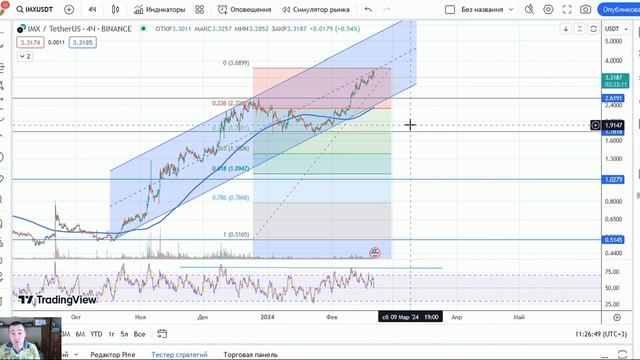Open the IMXUSDT symbol search
This screenshot has width=640, height=360.
point(35,9)
